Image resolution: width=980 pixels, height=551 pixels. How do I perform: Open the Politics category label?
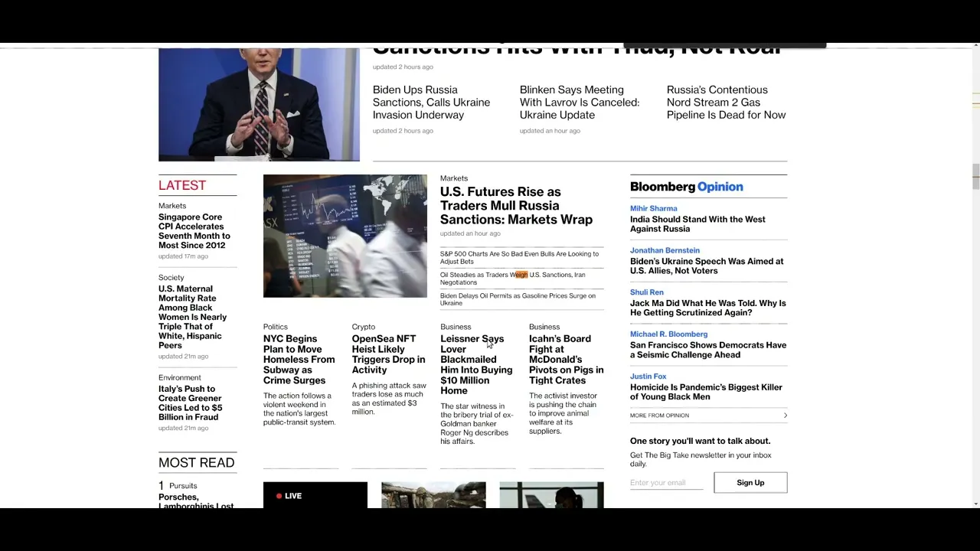click(x=276, y=327)
